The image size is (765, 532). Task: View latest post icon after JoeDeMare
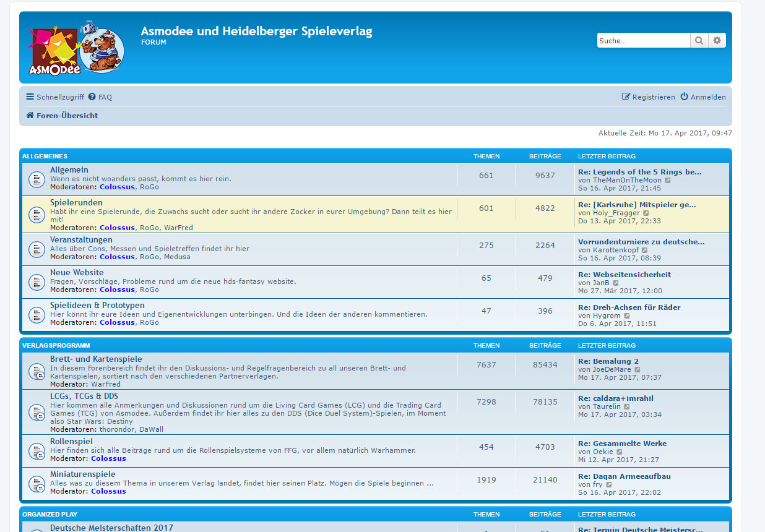pyautogui.click(x=637, y=370)
